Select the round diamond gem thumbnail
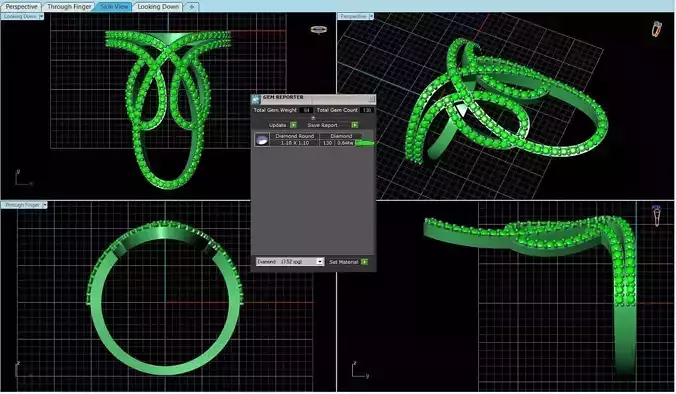 [261, 139]
